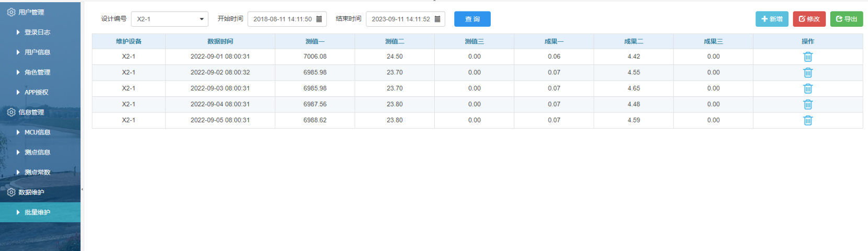Click trash icon for 2022-09-02 row
868x251 pixels.
point(807,73)
